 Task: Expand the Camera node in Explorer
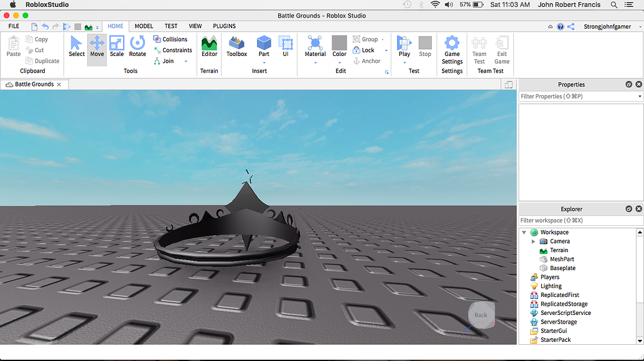[533, 241]
